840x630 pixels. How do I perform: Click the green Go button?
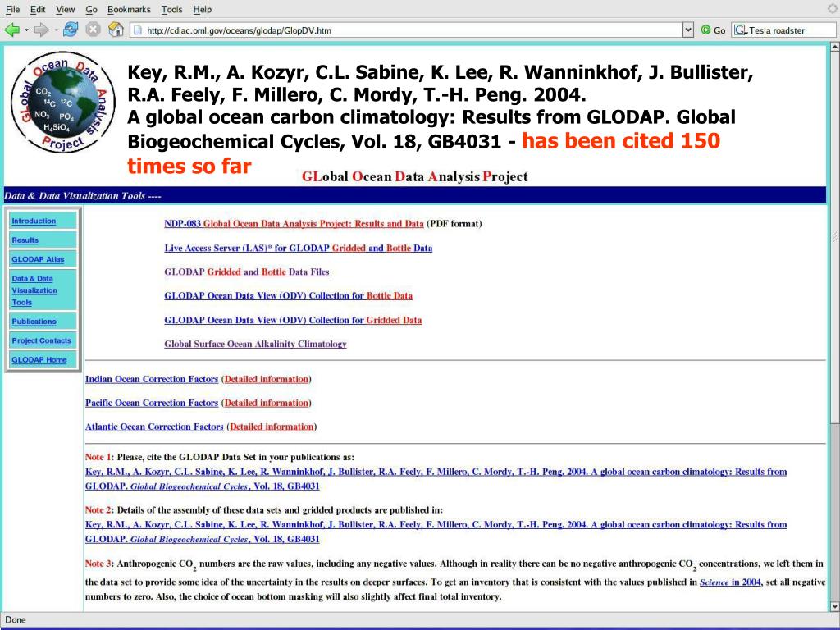713,30
